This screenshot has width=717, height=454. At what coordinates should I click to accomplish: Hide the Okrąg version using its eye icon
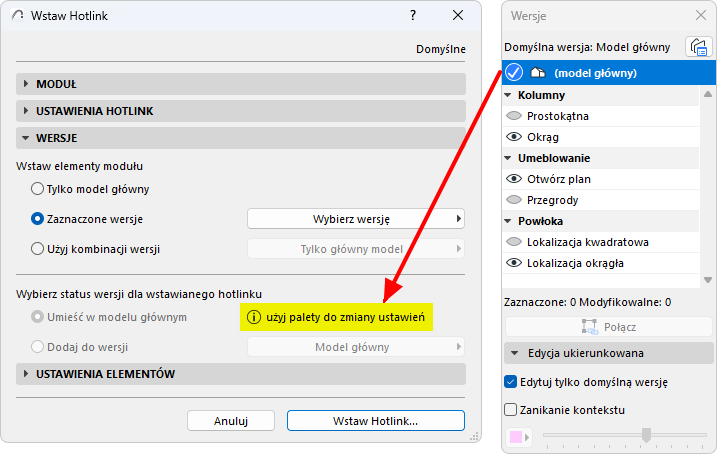[515, 137]
